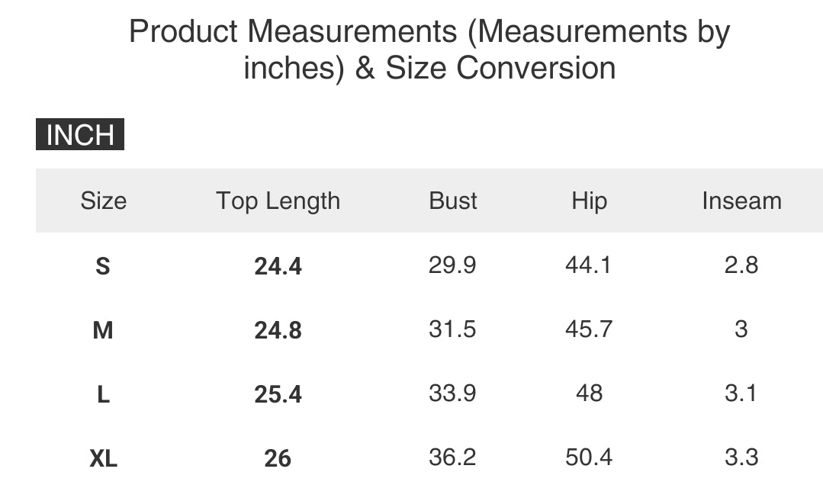This screenshot has width=823, height=504.
Task: Click the 25.4 top length value
Action: pyautogui.click(x=278, y=394)
